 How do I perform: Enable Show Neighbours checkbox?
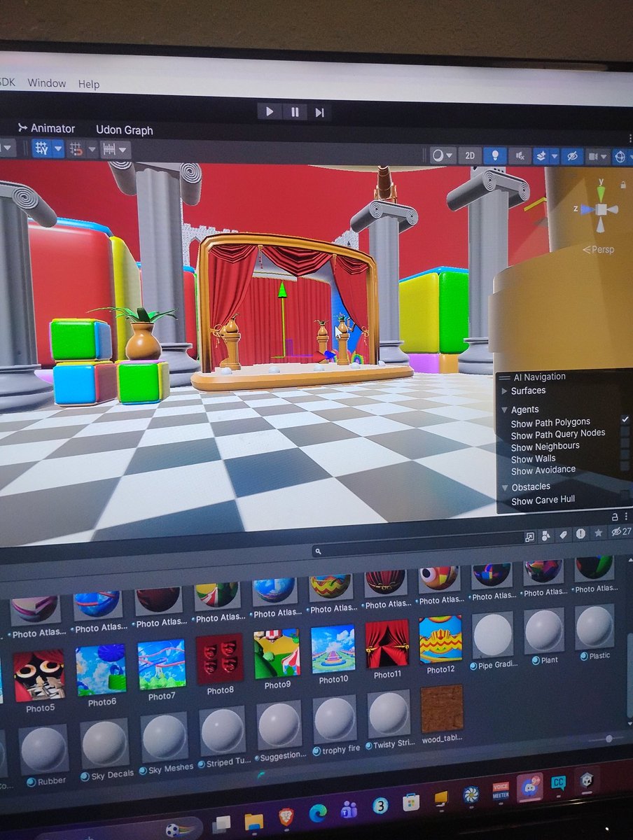pyautogui.click(x=625, y=444)
